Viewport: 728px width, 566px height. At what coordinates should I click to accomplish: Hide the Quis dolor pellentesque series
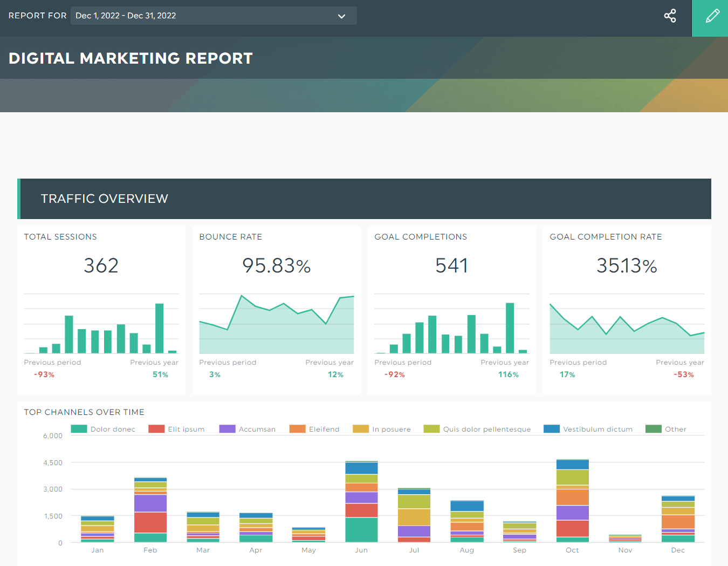[x=477, y=429]
